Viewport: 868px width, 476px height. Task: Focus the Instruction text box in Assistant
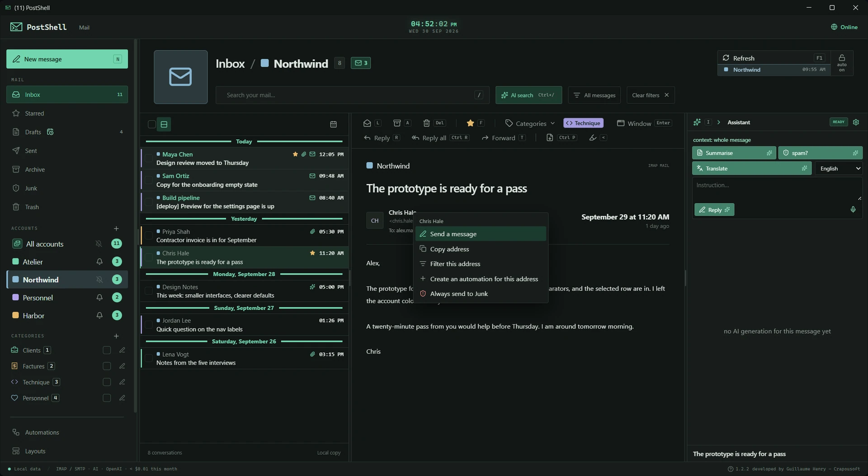pyautogui.click(x=777, y=189)
